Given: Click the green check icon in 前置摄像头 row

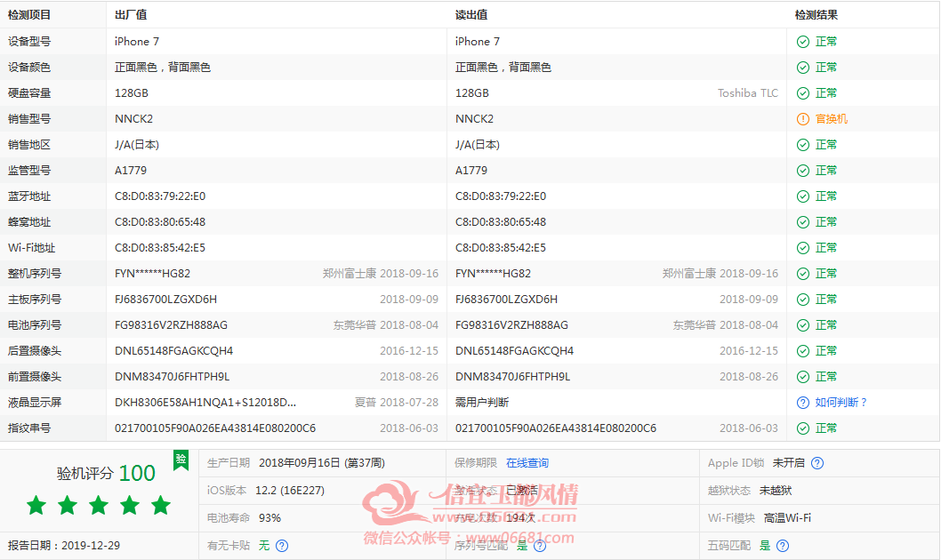Looking at the screenshot, I should [x=802, y=377].
